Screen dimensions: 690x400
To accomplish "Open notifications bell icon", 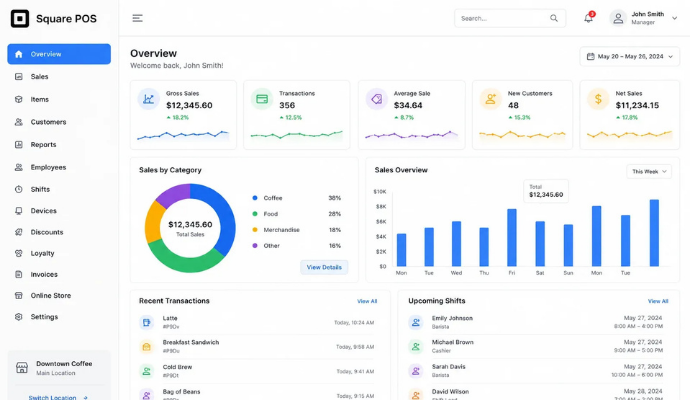I will pyautogui.click(x=588, y=18).
